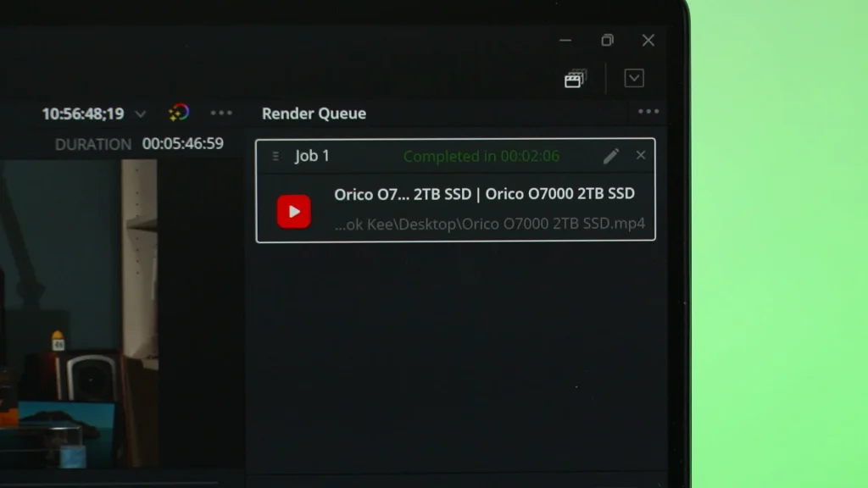Screen dimensions: 868x488
Task: Click the colorful viewer bypass icon
Action: [x=179, y=113]
